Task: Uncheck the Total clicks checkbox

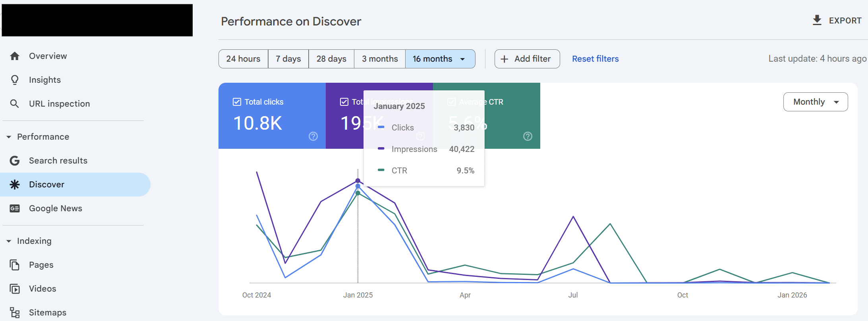Action: (237, 102)
